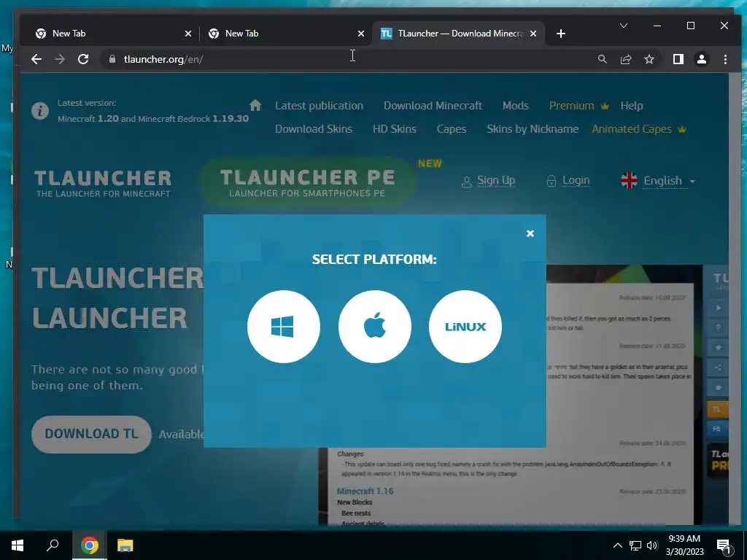Open the Mods menu item
747x560 pixels.
pyautogui.click(x=516, y=106)
